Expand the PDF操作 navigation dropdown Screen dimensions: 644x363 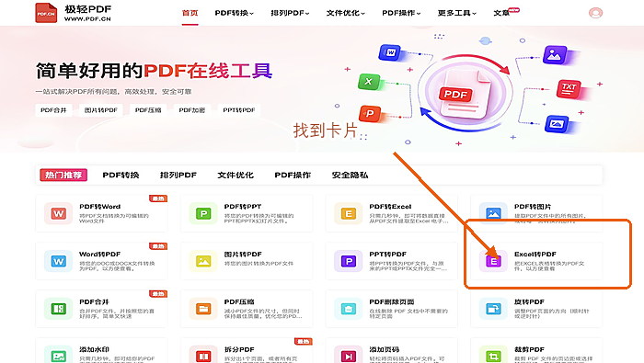coord(401,13)
